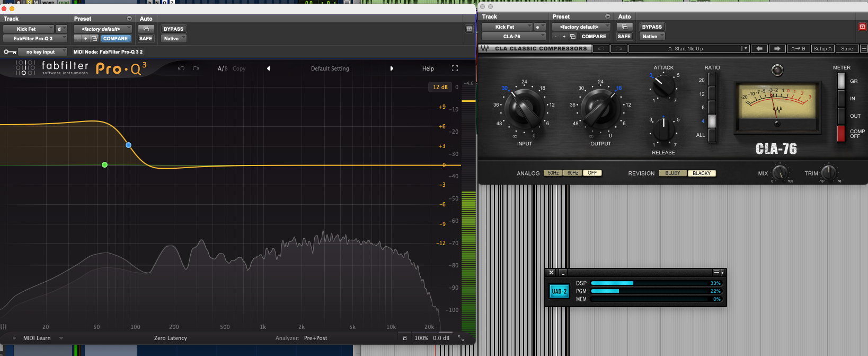
Task: Toggle BYPASS on the CLA-76 plugin
Action: tap(652, 27)
